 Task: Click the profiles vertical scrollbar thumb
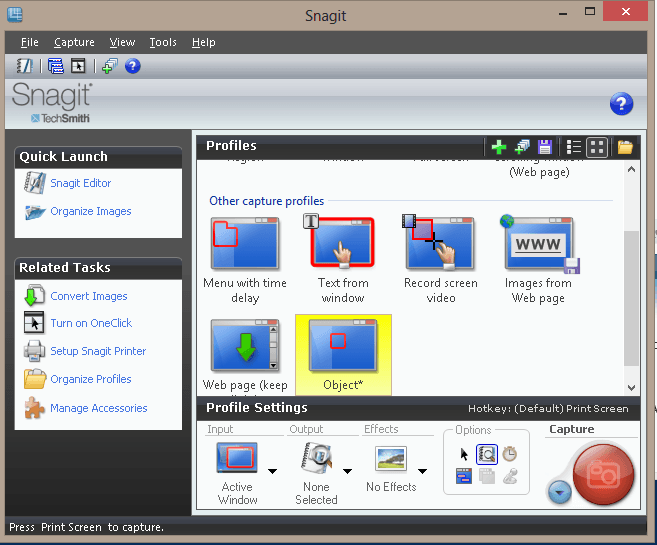631,298
